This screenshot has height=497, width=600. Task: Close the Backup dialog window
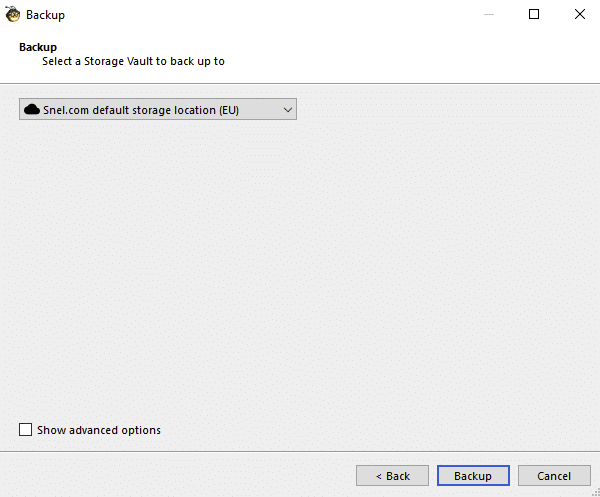point(579,15)
